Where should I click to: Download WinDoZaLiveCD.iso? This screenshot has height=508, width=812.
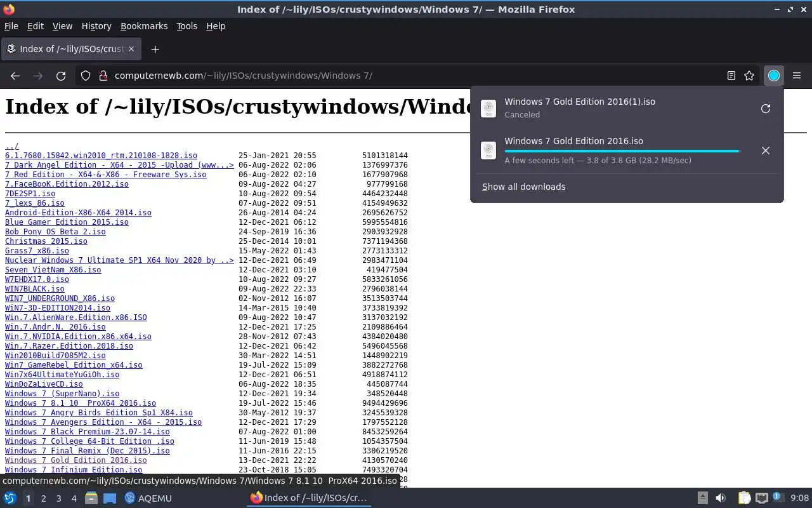44,384
